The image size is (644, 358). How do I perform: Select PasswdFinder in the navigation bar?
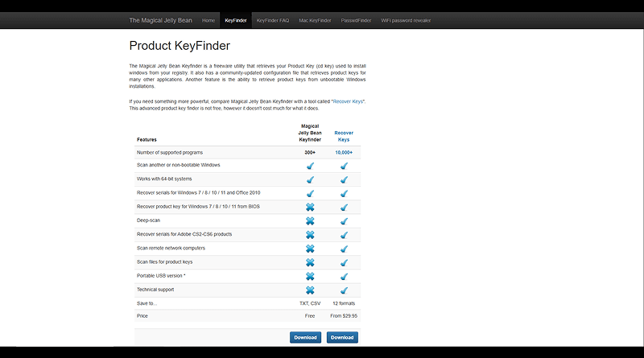pyautogui.click(x=356, y=20)
